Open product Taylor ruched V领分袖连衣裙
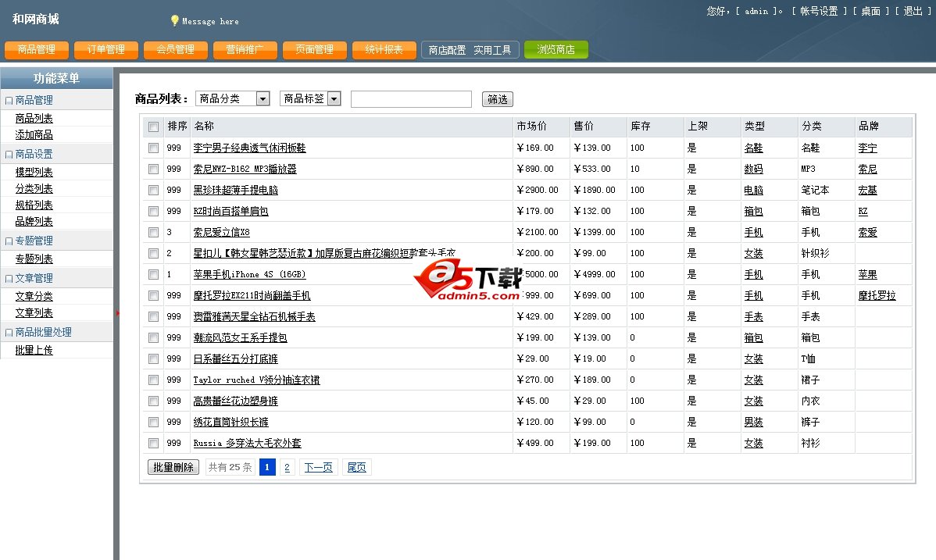936x560 pixels. pos(257,380)
